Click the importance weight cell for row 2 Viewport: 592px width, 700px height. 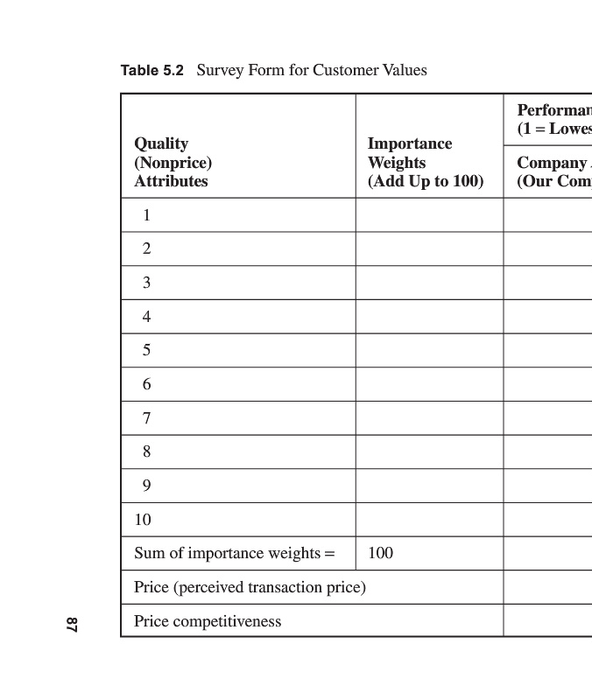[429, 249]
